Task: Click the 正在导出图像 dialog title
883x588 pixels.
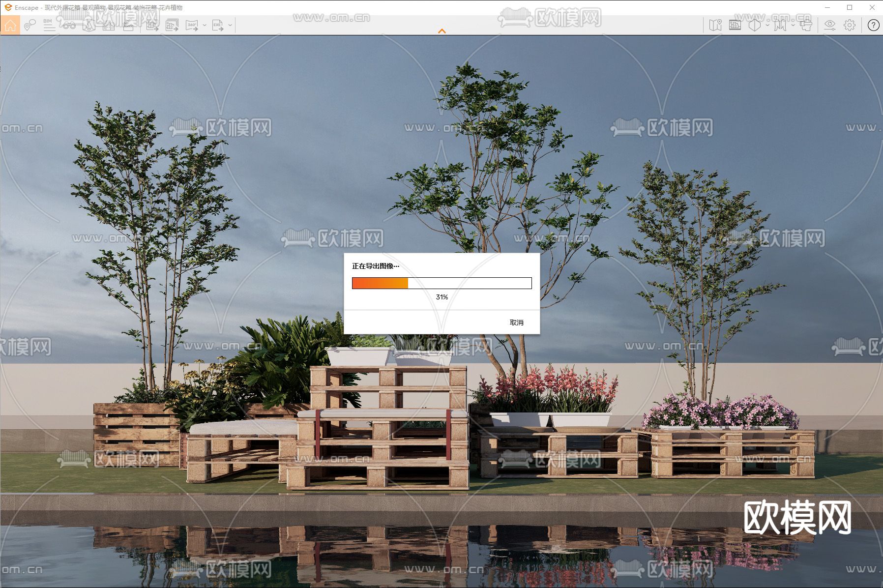Action: [x=376, y=266]
